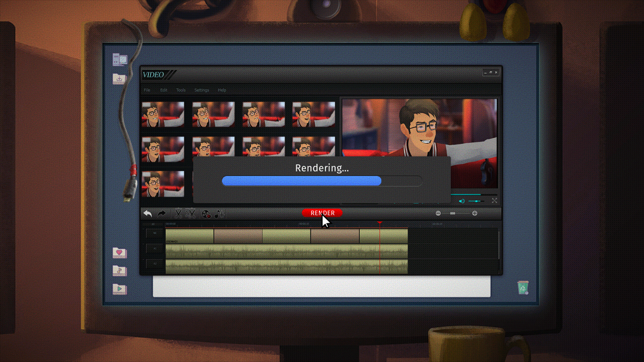Toggle the V1 video track header

point(155,234)
